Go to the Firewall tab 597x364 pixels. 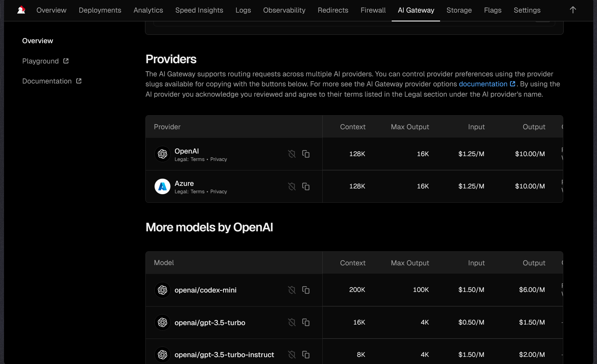coord(373,10)
